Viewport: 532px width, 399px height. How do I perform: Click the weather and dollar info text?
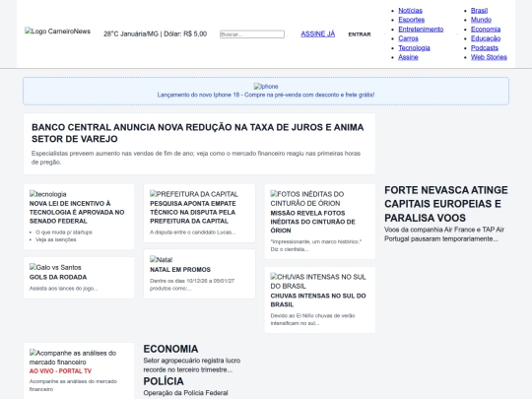(155, 33)
